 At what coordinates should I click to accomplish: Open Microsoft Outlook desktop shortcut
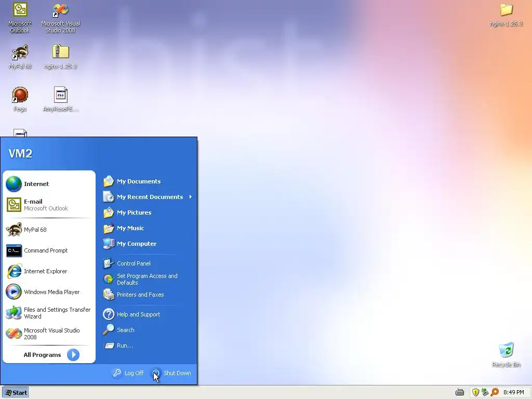point(20,18)
